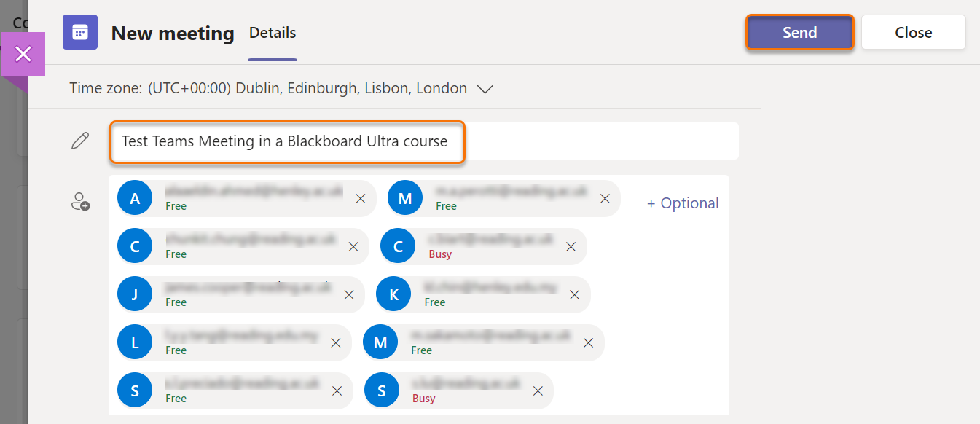Switch to the Details tab

click(273, 33)
